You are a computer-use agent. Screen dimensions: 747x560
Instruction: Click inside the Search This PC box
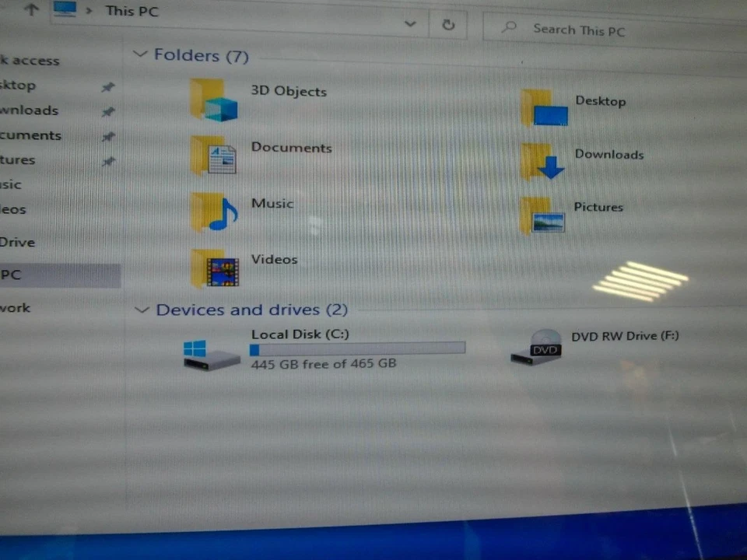(x=580, y=30)
